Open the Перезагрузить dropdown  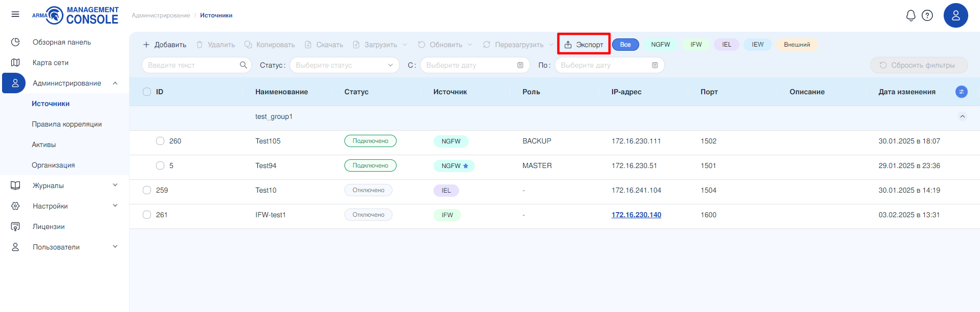(x=518, y=45)
